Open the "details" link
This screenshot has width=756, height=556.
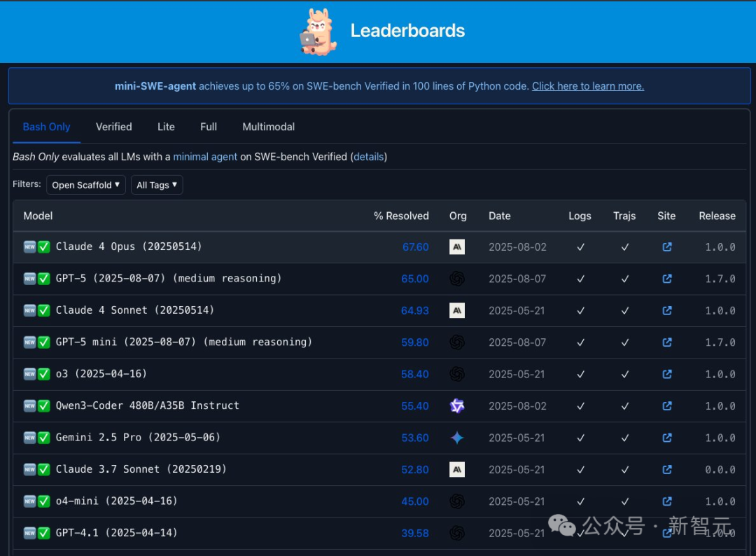369,157
